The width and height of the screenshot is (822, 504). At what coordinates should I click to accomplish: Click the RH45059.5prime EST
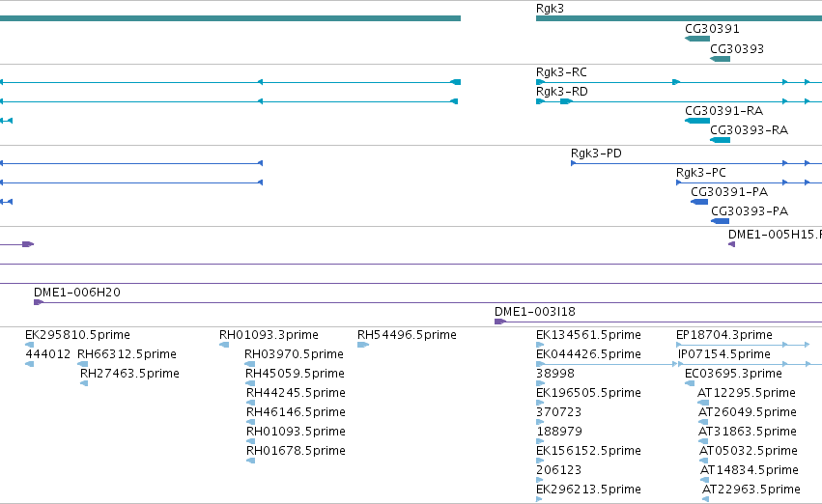point(250,383)
